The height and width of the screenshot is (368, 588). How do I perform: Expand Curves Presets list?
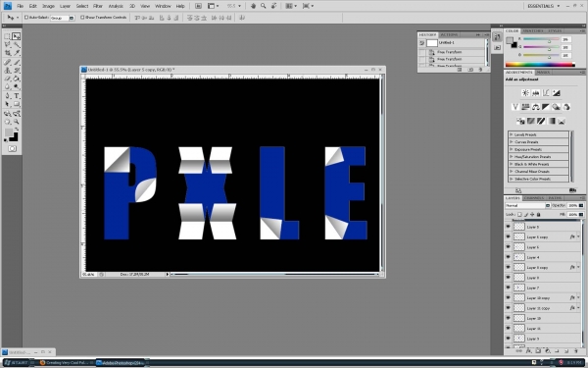pyautogui.click(x=512, y=142)
